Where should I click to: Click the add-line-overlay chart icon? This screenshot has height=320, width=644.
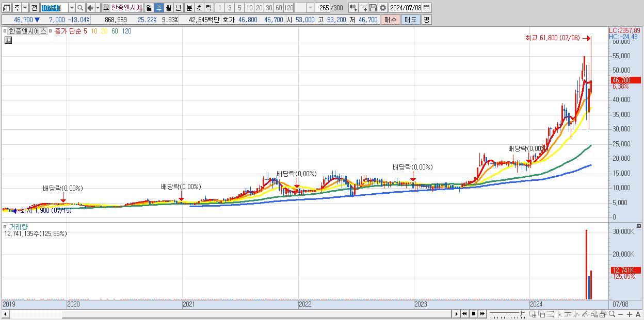[x=363, y=8]
